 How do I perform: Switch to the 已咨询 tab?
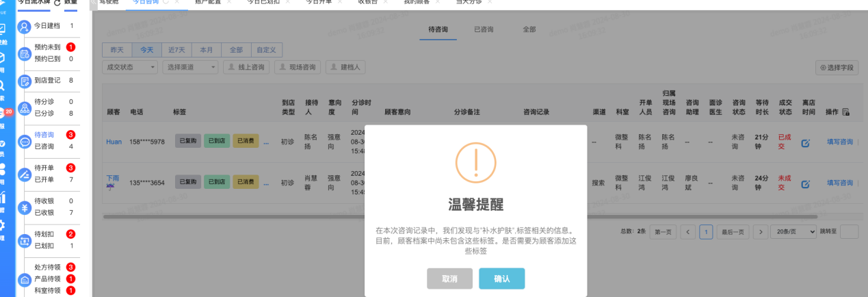pos(484,29)
